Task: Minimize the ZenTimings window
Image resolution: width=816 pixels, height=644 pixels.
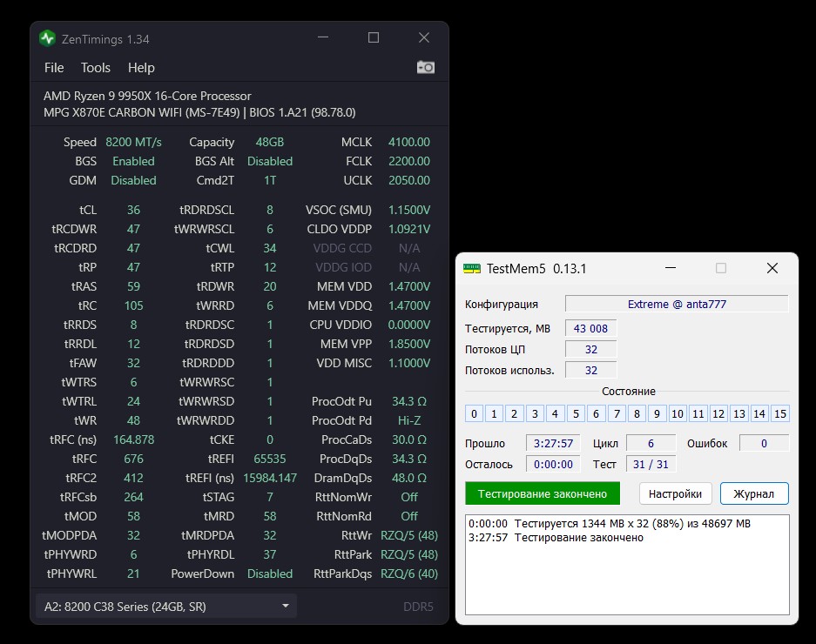Action: click(323, 38)
